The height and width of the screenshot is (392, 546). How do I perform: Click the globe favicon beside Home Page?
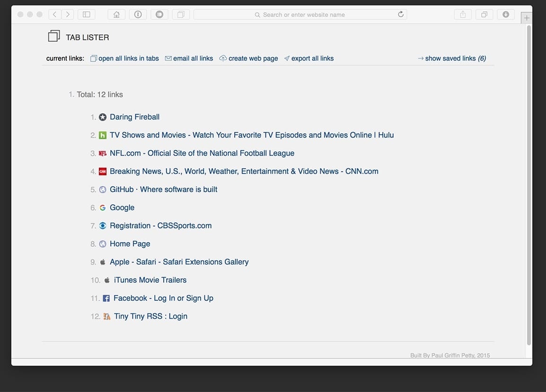(102, 244)
